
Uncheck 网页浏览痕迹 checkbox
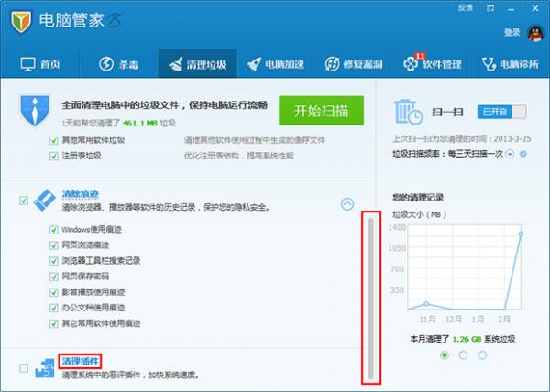[x=54, y=245]
